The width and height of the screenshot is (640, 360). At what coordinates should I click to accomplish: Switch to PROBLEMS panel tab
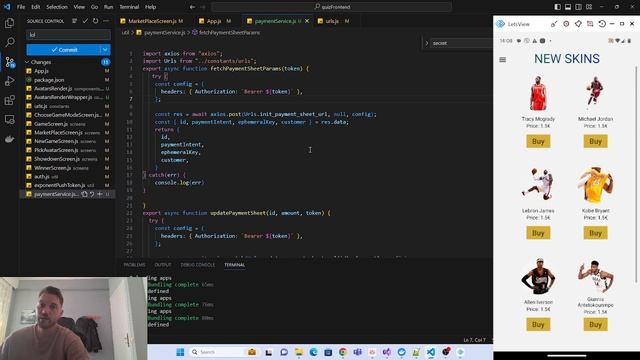point(134,265)
